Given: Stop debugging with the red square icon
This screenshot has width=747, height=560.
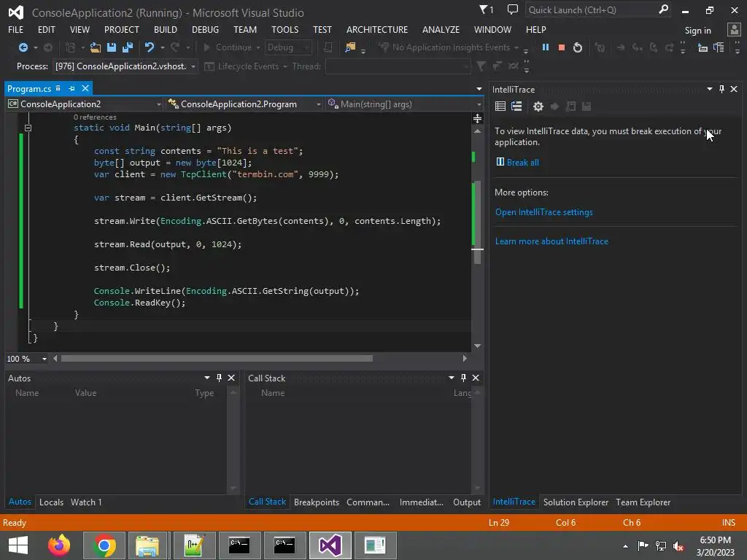Looking at the screenshot, I should [562, 47].
